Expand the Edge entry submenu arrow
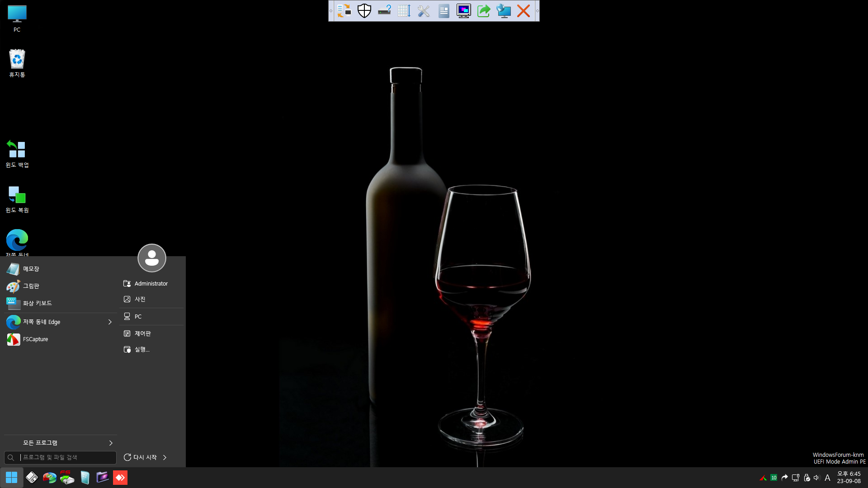The height and width of the screenshot is (488, 868). (110, 322)
